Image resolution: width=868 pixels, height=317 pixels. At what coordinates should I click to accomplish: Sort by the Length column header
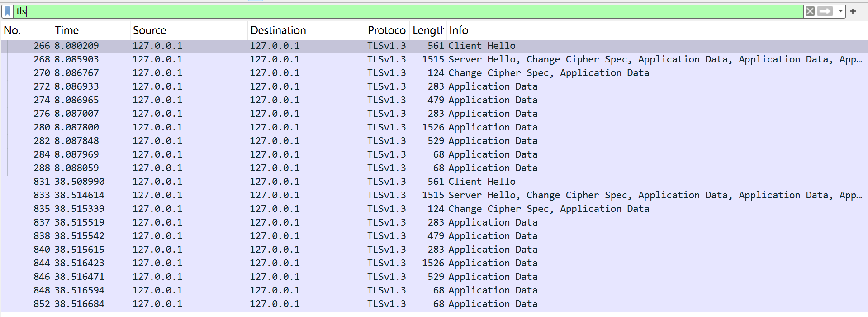pos(427,30)
